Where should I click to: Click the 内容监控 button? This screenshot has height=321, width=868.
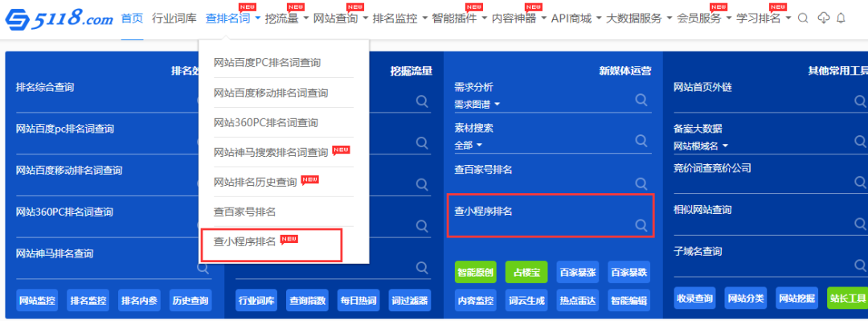[x=476, y=301]
